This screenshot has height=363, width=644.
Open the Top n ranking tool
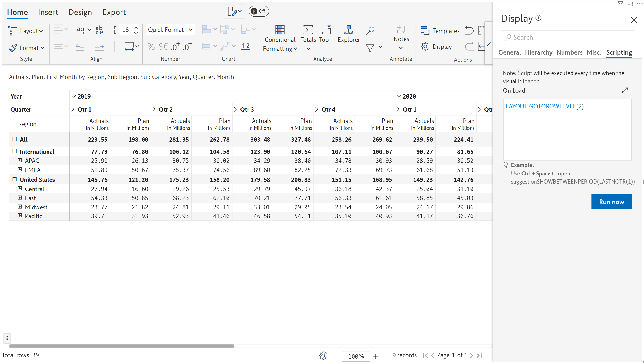point(326,30)
